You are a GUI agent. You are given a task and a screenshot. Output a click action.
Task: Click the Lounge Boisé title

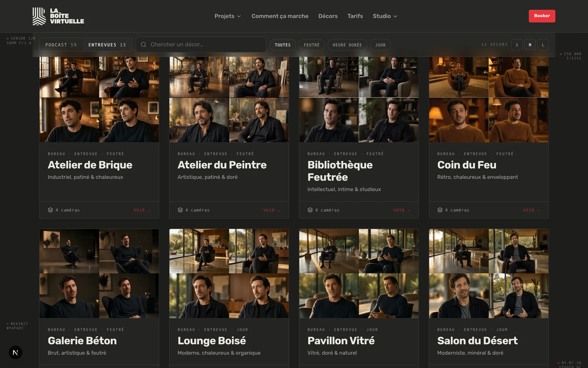[212, 341]
